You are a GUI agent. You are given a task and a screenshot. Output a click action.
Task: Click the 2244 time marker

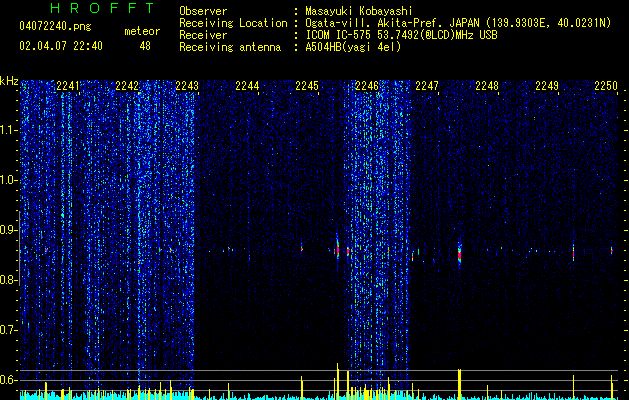pos(247,86)
